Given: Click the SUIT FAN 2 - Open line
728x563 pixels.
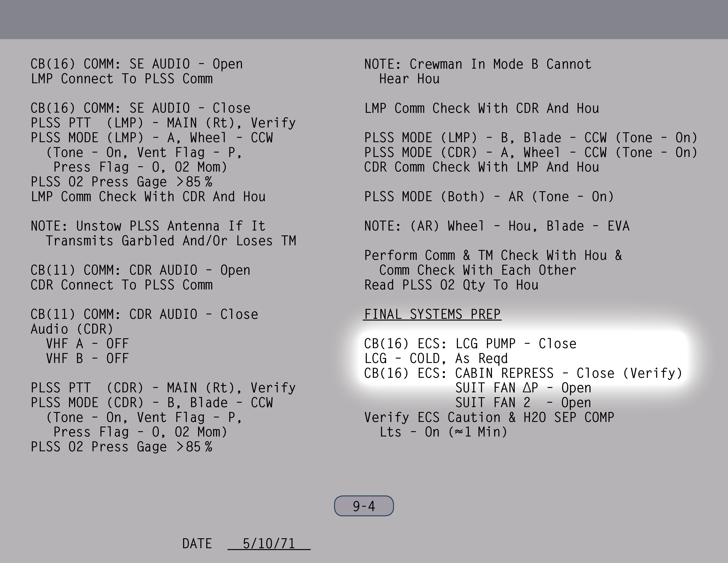Looking at the screenshot, I should [523, 402].
